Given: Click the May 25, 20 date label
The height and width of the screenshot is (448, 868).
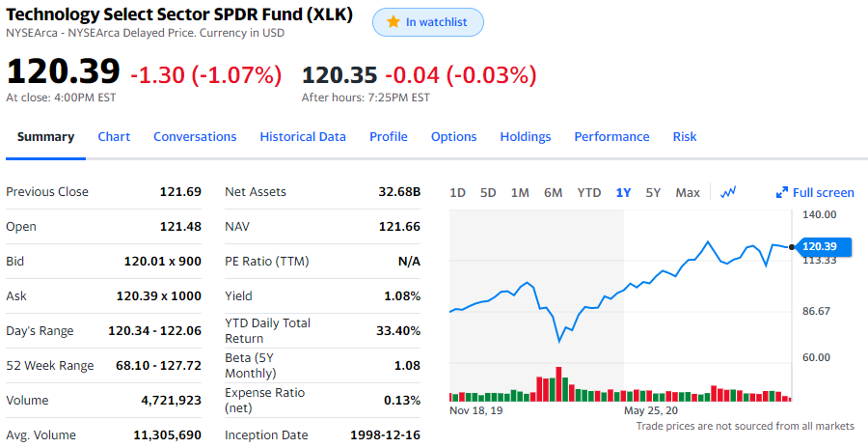Looking at the screenshot, I should point(650,411).
